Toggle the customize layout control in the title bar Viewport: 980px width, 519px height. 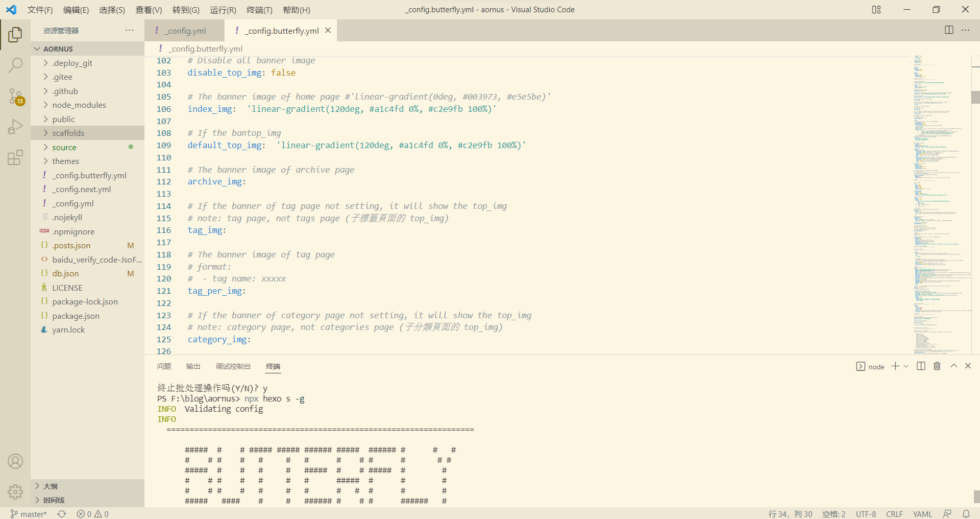click(x=876, y=9)
